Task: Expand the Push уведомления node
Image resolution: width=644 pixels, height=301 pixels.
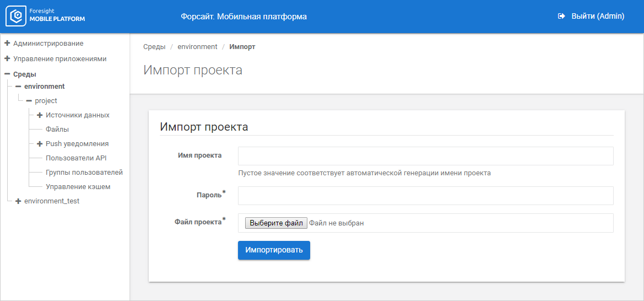Action: [x=40, y=144]
